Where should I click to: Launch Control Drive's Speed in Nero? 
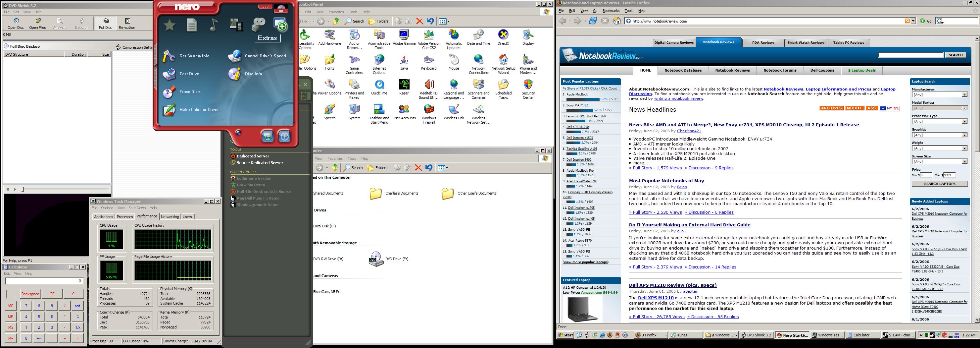pyautogui.click(x=257, y=56)
